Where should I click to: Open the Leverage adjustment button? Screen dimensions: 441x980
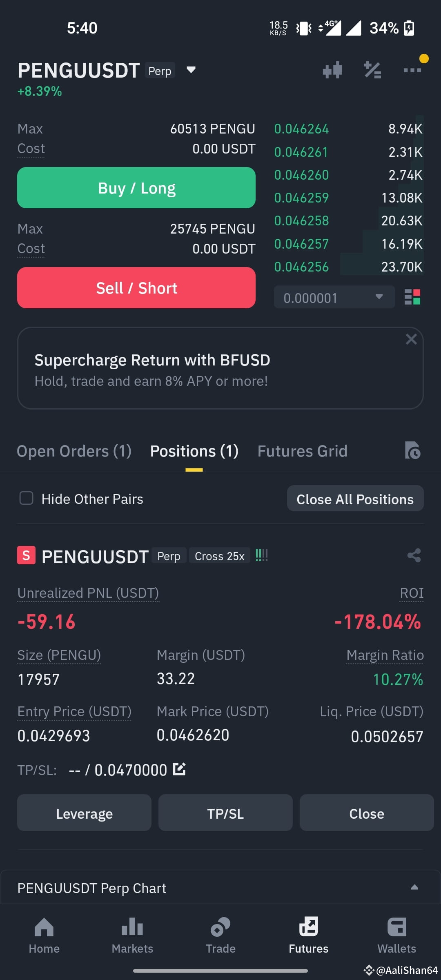(x=84, y=813)
